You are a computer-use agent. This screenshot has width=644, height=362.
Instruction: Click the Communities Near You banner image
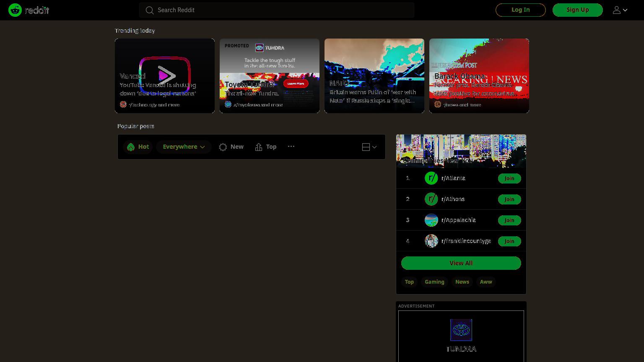coord(461,151)
